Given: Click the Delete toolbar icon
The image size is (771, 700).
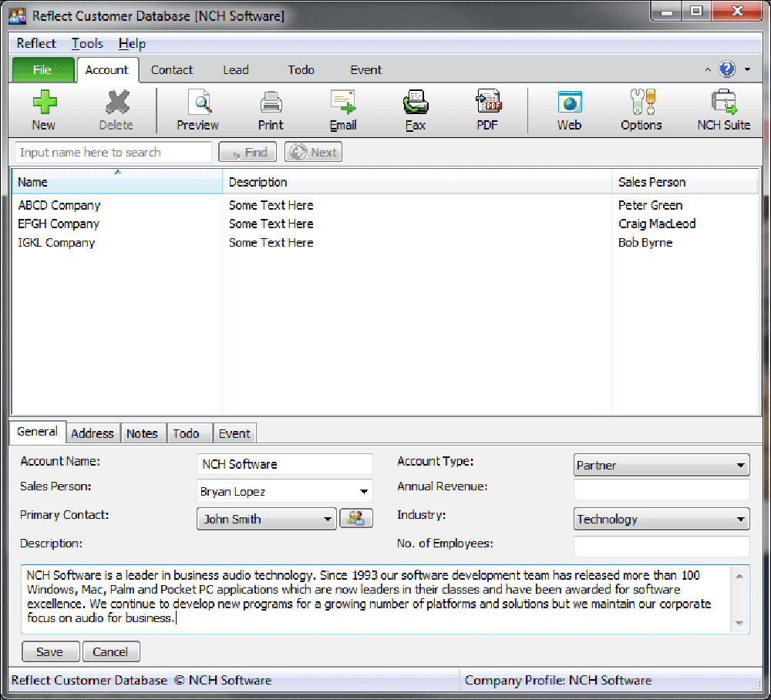Looking at the screenshot, I should (116, 110).
